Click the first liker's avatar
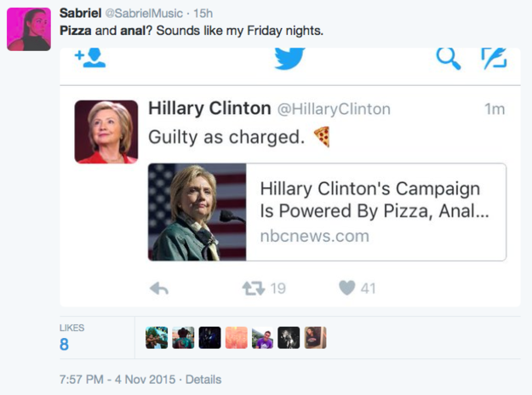 coord(157,338)
